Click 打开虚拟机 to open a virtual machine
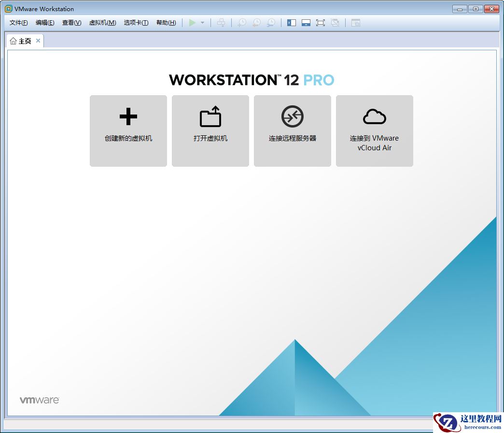 tap(210, 130)
